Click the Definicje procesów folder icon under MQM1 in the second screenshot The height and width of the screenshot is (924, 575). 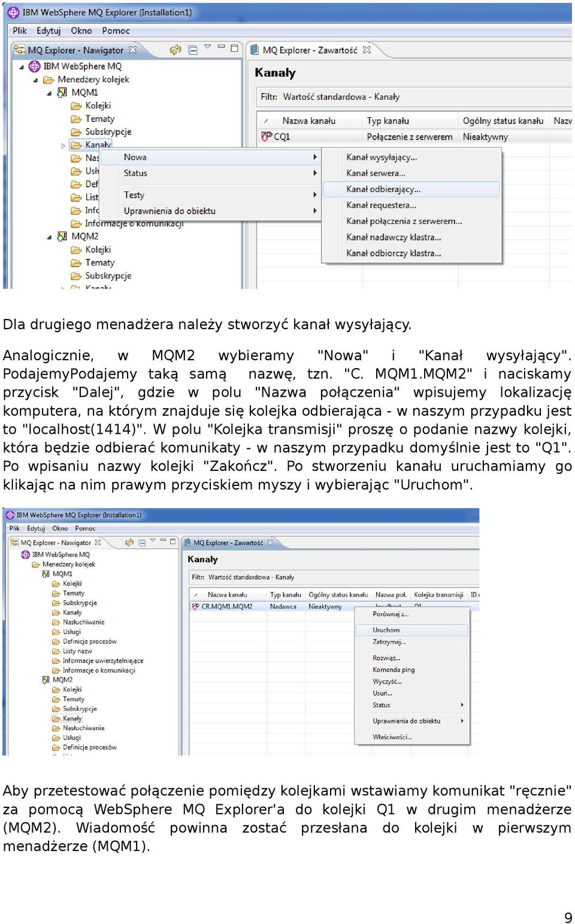56,642
